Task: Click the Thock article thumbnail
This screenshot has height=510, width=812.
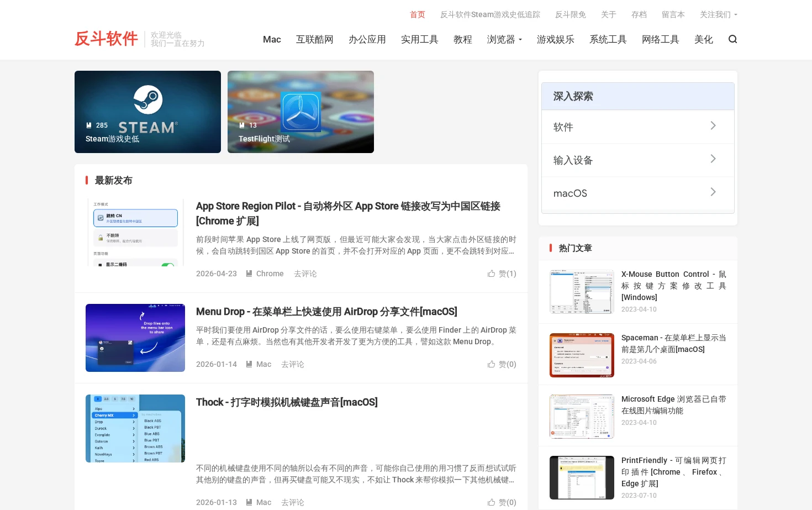Action: pyautogui.click(x=135, y=428)
